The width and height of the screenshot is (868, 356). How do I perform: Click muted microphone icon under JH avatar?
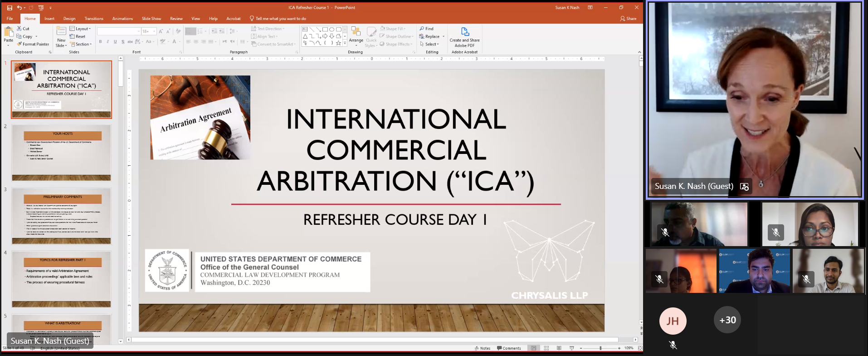point(673,345)
